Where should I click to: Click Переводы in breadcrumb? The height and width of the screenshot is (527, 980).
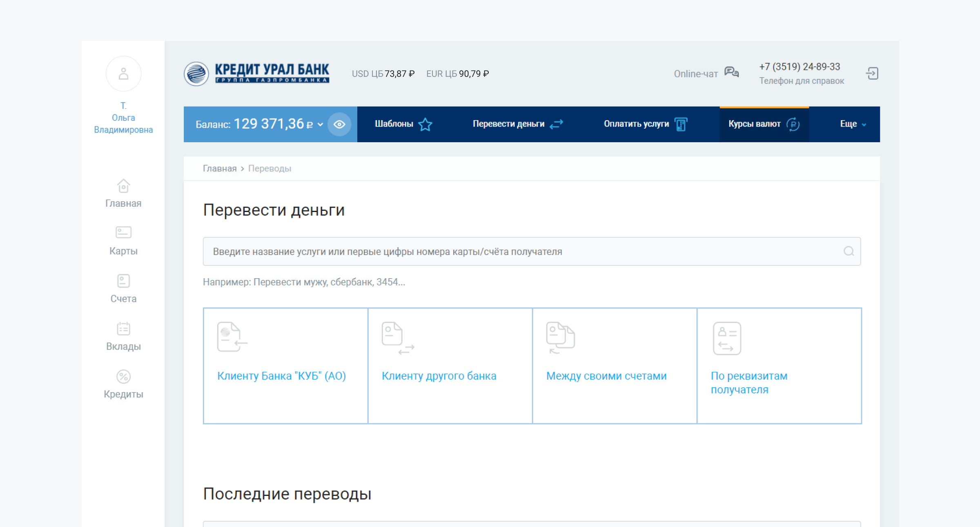(269, 168)
